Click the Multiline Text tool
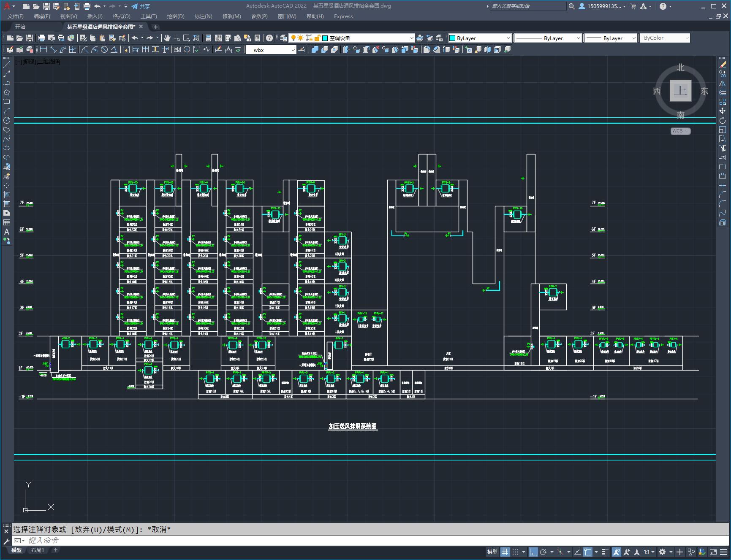Screen dimensions: 731x560 (7, 232)
